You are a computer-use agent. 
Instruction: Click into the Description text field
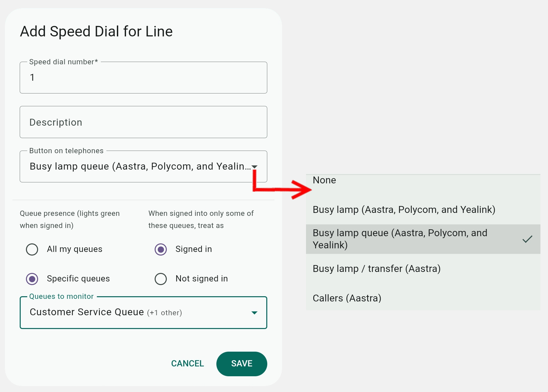(x=143, y=122)
